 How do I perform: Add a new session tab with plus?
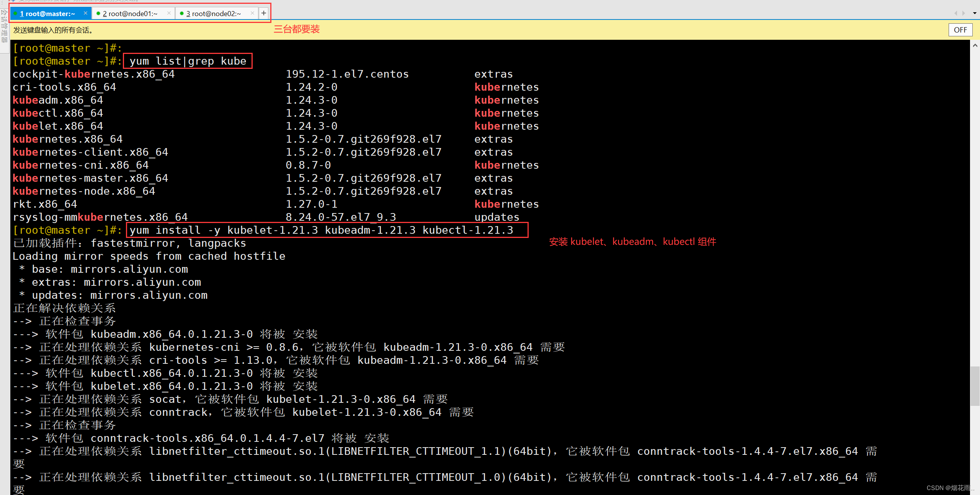264,13
